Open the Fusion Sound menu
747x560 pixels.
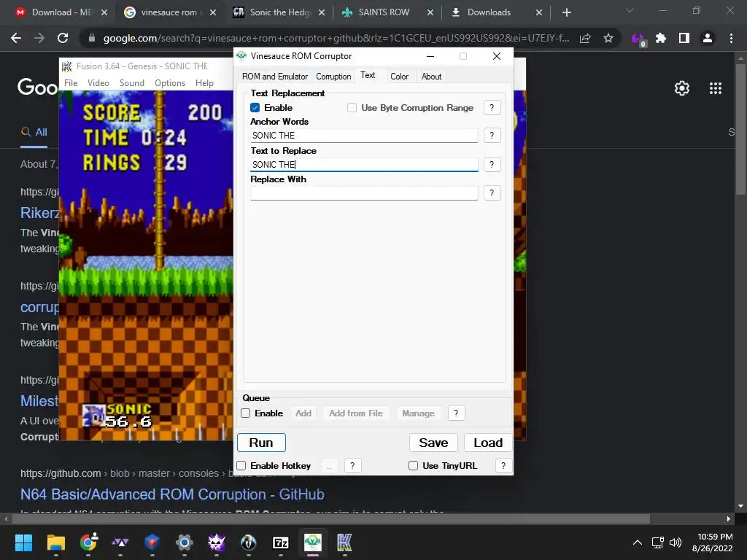(x=131, y=83)
